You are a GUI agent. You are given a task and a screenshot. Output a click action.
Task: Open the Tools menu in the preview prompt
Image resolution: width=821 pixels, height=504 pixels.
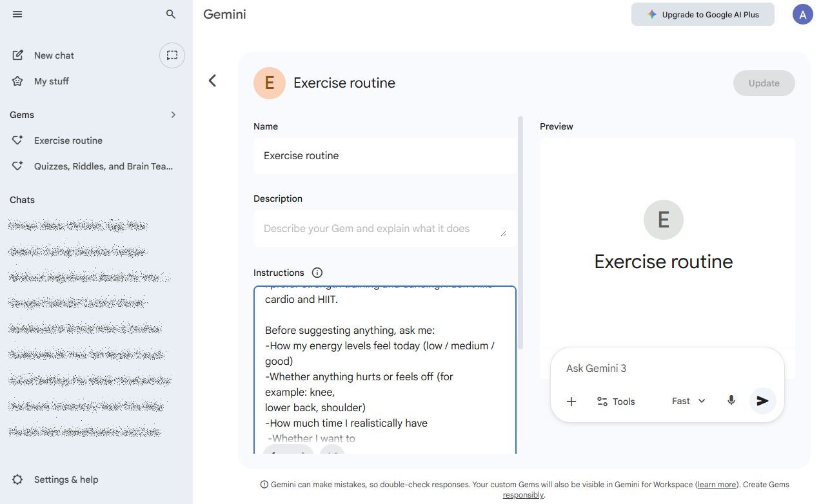[616, 402]
